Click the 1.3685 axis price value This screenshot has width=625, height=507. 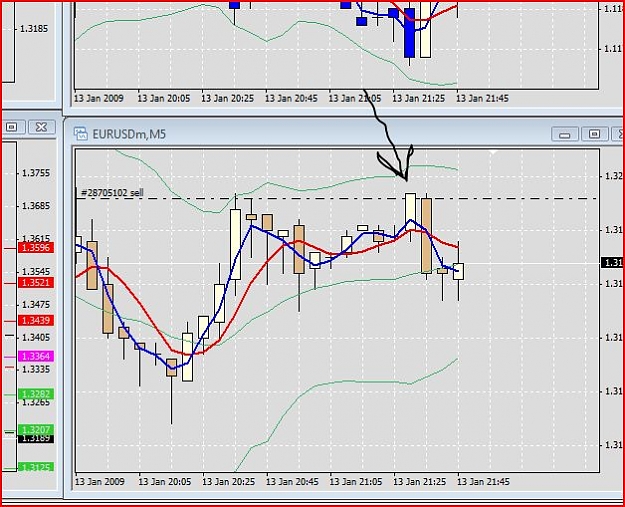[36, 206]
